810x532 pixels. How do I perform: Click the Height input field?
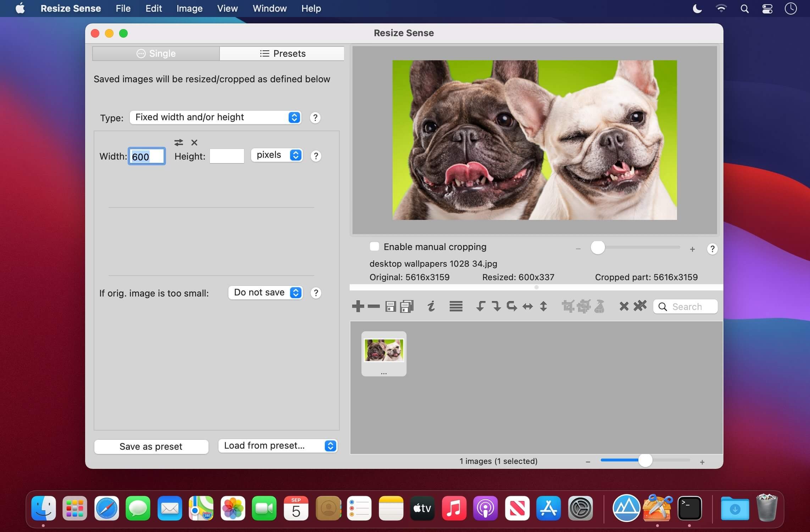tap(227, 156)
